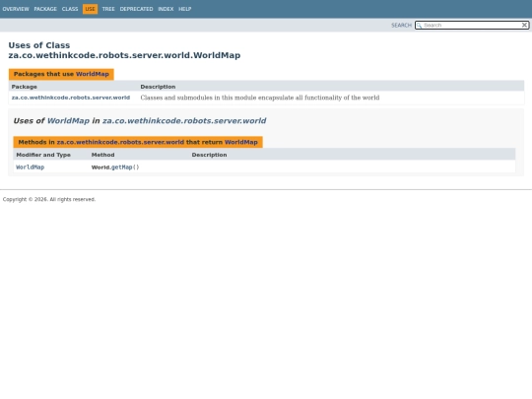Click the search magnifier icon

click(419, 25)
